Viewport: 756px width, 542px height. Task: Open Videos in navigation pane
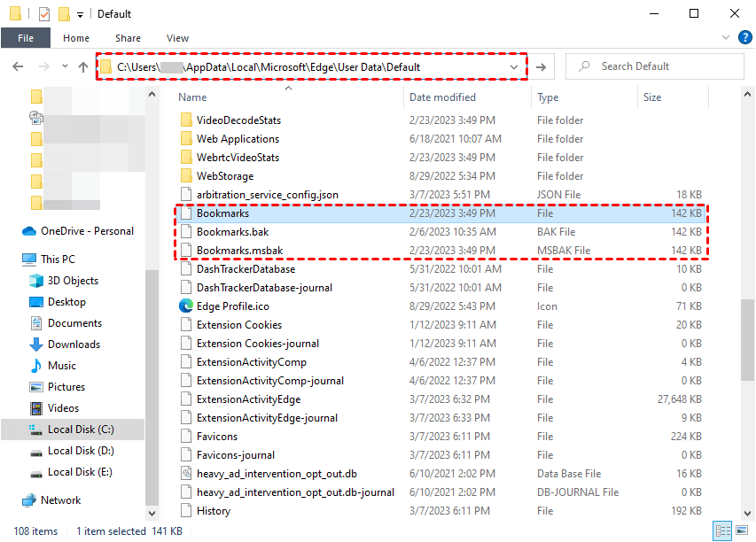coord(54,408)
